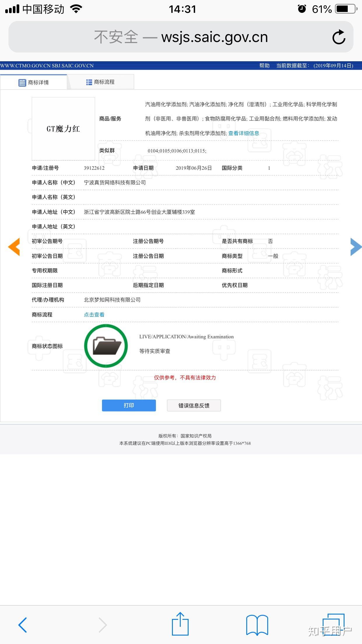362x644 pixels.
Task: Tap the applicant name 宁波真货网络科技有限公司
Action: (x=115, y=183)
